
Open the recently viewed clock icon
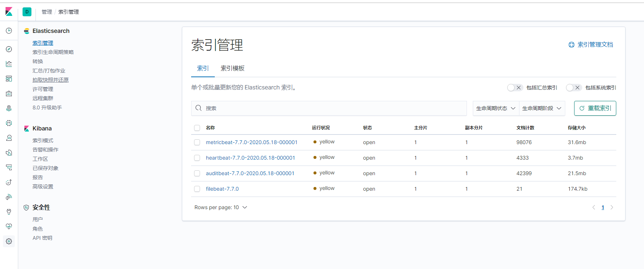[x=9, y=31]
